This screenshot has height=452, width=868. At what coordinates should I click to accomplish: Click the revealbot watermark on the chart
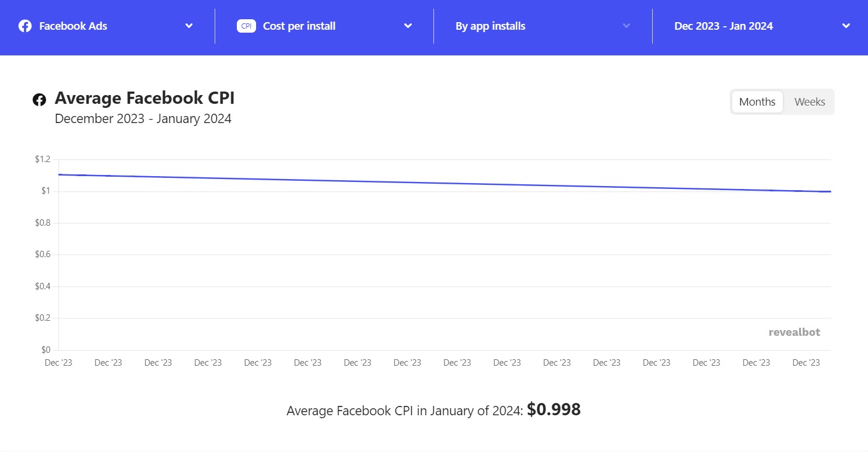click(794, 332)
